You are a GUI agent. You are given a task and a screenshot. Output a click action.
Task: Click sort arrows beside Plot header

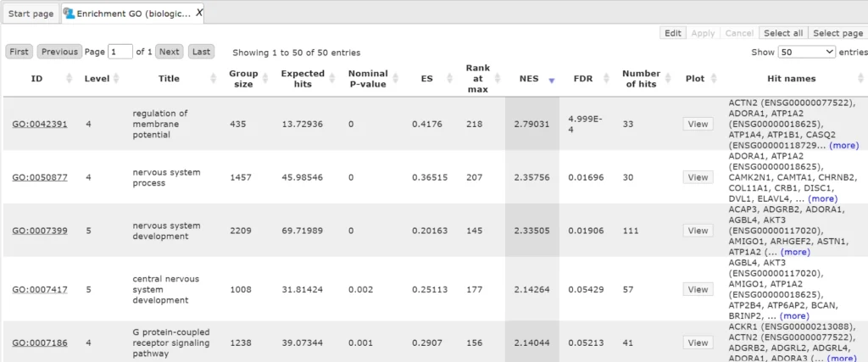[715, 79]
